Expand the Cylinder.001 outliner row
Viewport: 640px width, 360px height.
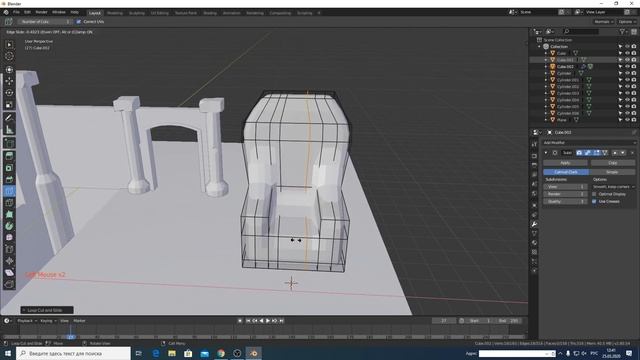[546, 80]
